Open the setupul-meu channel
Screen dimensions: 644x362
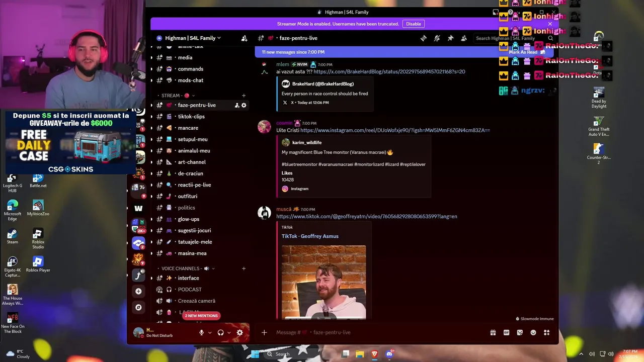(x=201, y=139)
